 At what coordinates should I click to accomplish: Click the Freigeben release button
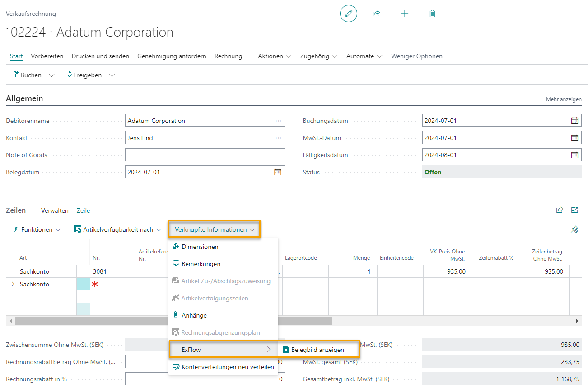(x=84, y=75)
